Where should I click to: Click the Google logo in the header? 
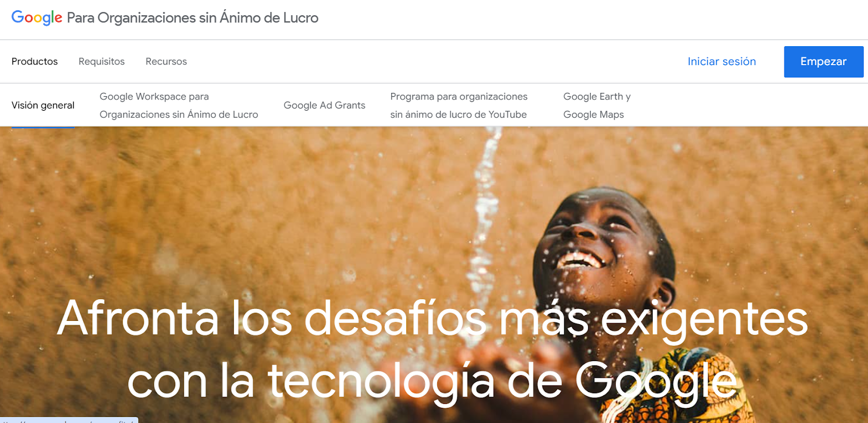37,18
